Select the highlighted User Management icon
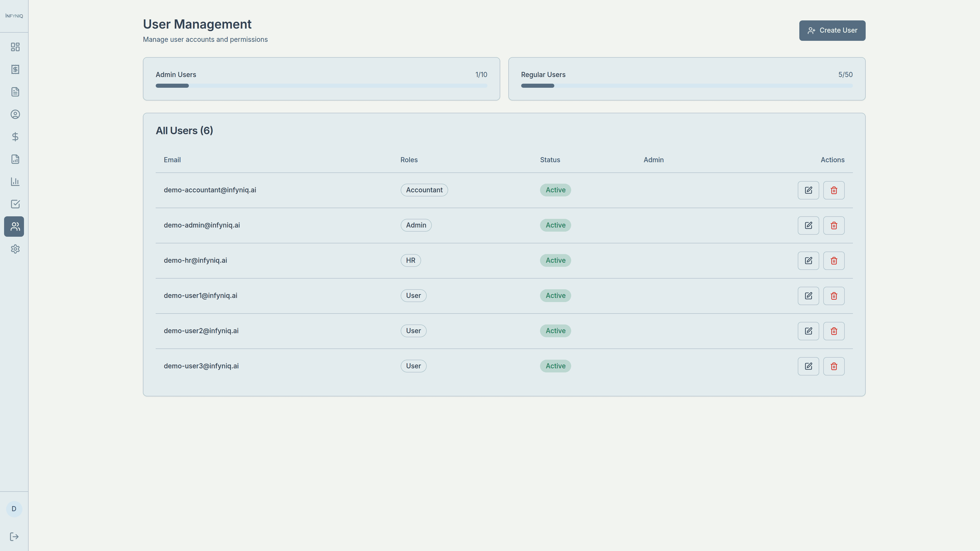The height and width of the screenshot is (551, 980). pos(14,227)
